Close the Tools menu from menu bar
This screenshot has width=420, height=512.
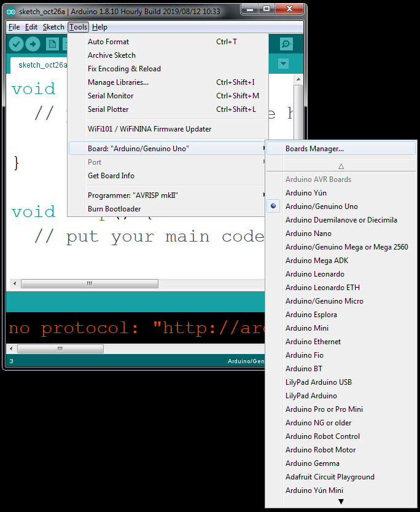(78, 27)
